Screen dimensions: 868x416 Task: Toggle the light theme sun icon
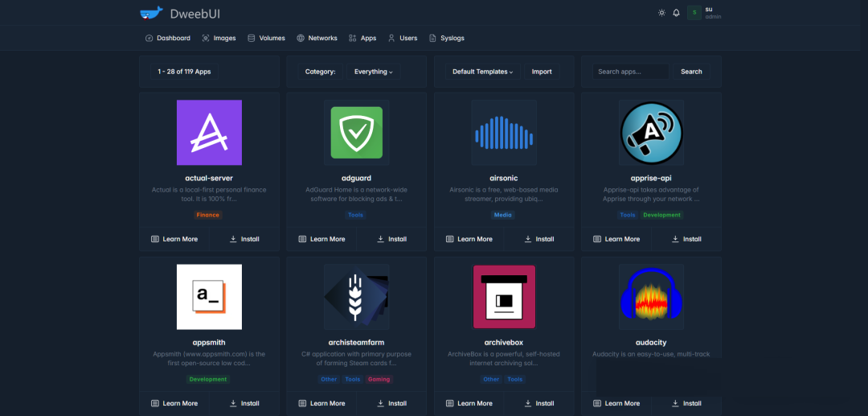(661, 13)
